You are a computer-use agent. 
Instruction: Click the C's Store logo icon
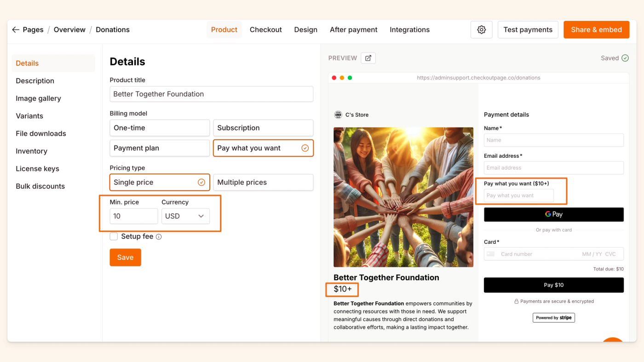coord(338,115)
